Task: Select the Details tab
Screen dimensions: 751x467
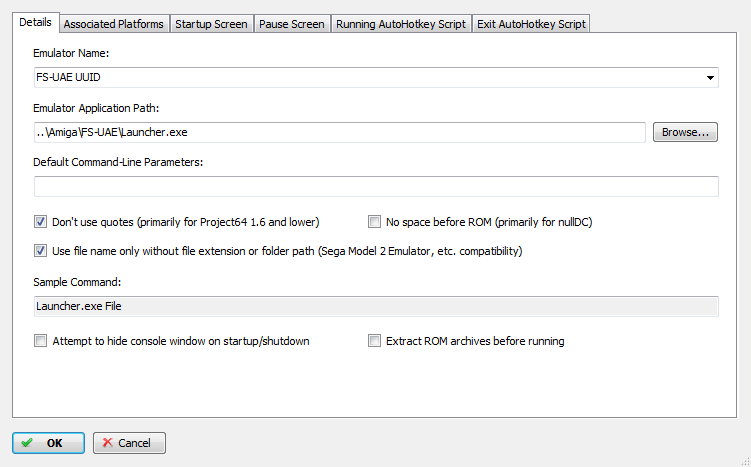Action: (x=35, y=23)
